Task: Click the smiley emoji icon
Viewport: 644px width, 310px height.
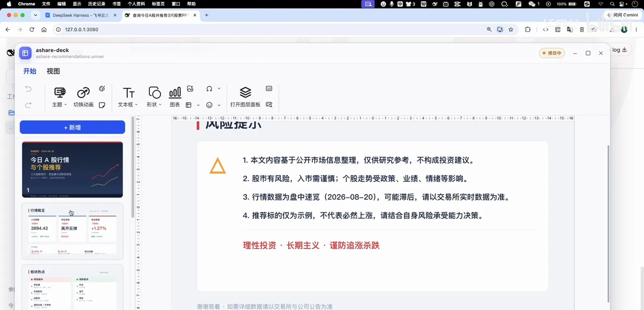Action: pos(209,105)
